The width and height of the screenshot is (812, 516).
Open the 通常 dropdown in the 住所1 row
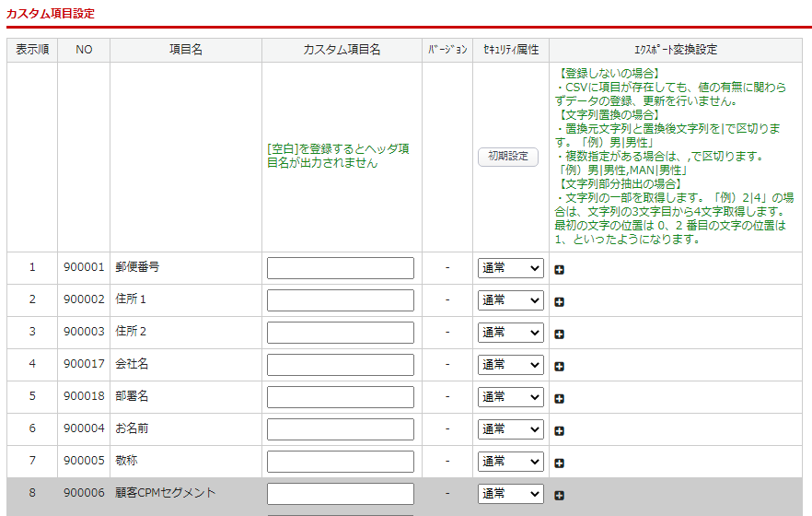click(510, 300)
